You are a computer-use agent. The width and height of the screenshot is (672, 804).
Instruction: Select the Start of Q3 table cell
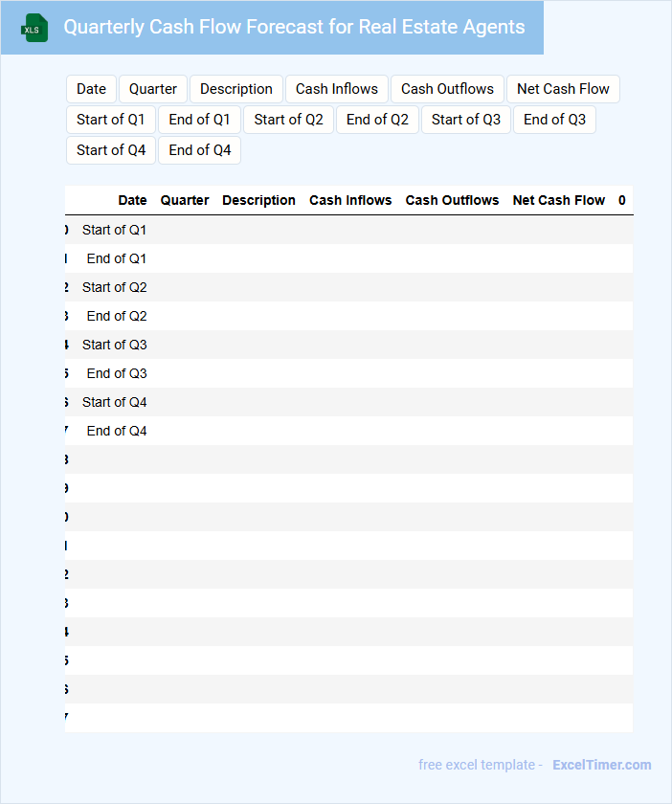pyautogui.click(x=115, y=346)
